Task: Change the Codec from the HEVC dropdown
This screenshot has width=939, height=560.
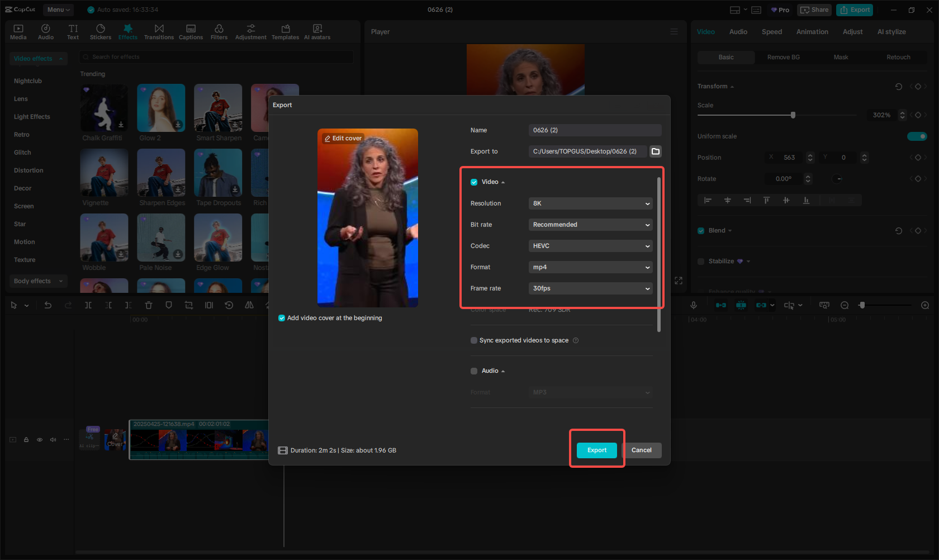Action: pos(590,246)
